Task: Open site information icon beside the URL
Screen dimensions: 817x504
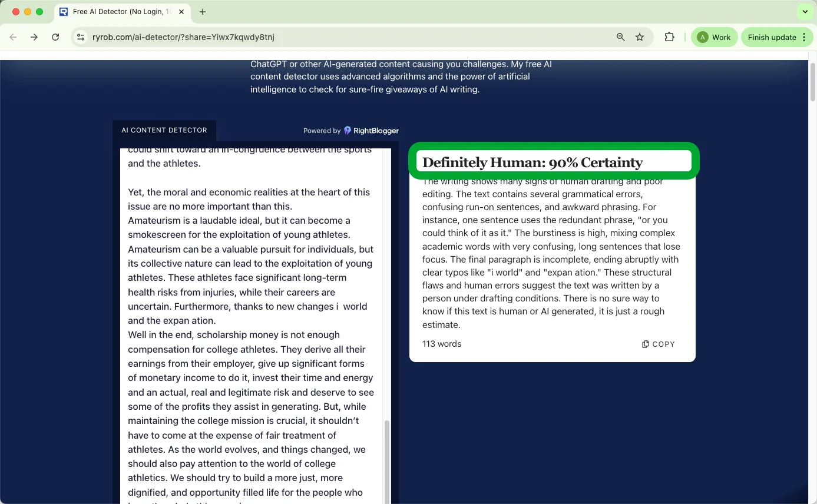Action: click(x=81, y=37)
